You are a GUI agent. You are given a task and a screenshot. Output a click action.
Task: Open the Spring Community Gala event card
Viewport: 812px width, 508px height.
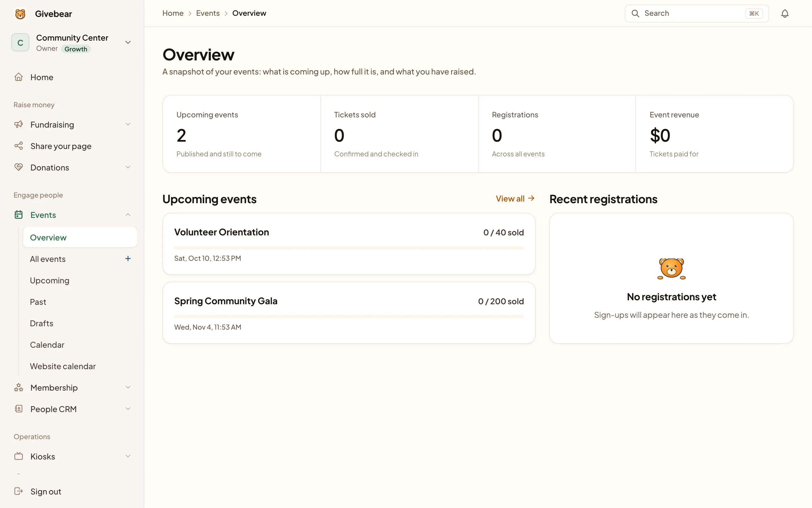coord(348,313)
